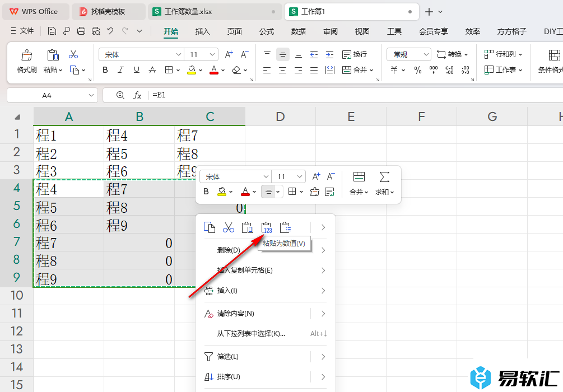Click the Thousands separator icon
The image size is (563, 392).
[x=434, y=70]
